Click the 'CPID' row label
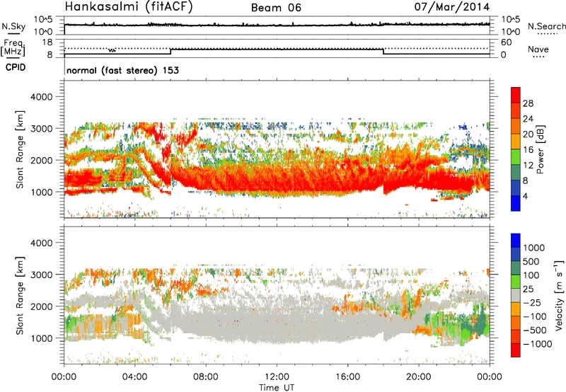Screen dimensions: 566x392 coord(16,67)
